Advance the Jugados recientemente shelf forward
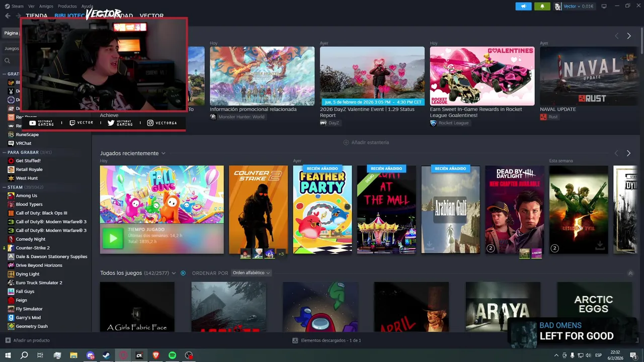The width and height of the screenshot is (644, 362). pyautogui.click(x=628, y=153)
